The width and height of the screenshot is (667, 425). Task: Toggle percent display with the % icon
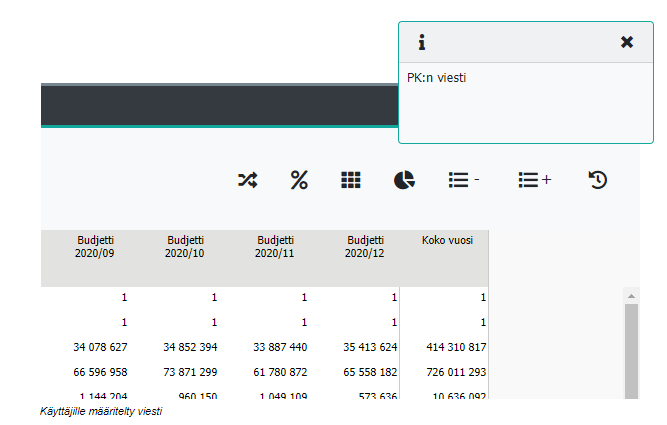click(299, 180)
